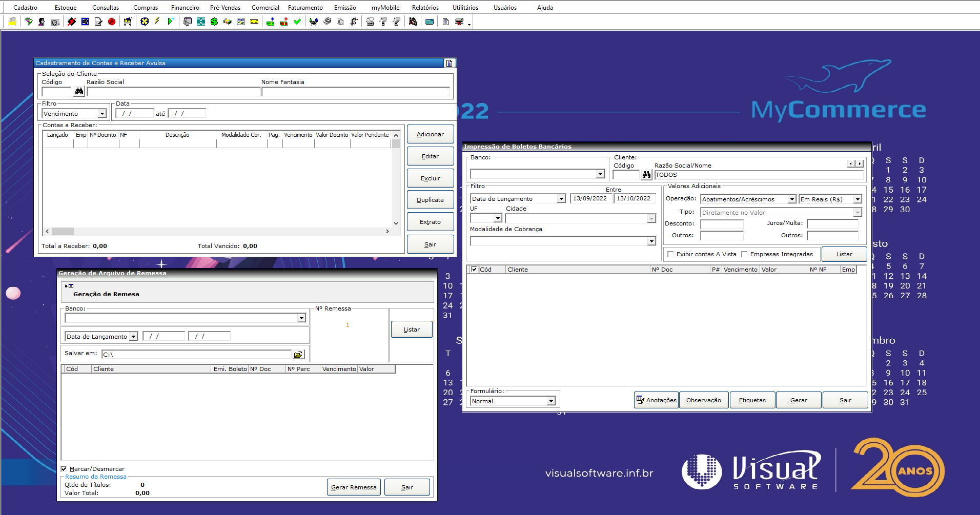Click the scroll-down arrow in Contas a Receber grid

click(396, 223)
